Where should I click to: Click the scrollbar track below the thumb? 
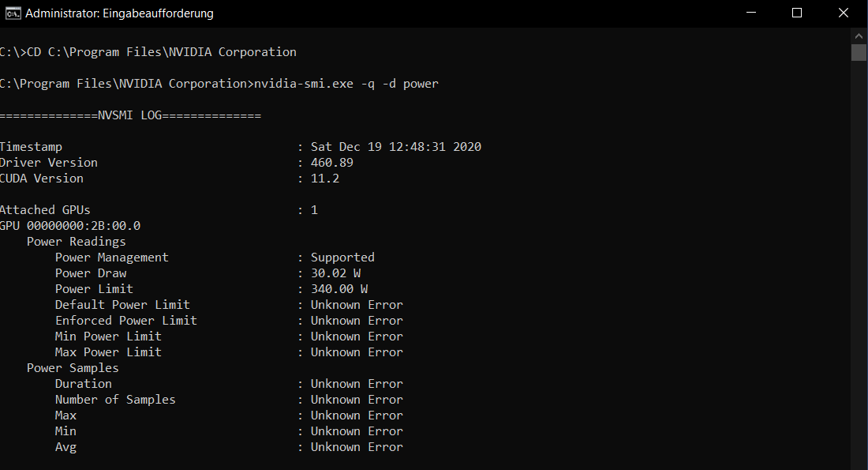click(x=859, y=266)
